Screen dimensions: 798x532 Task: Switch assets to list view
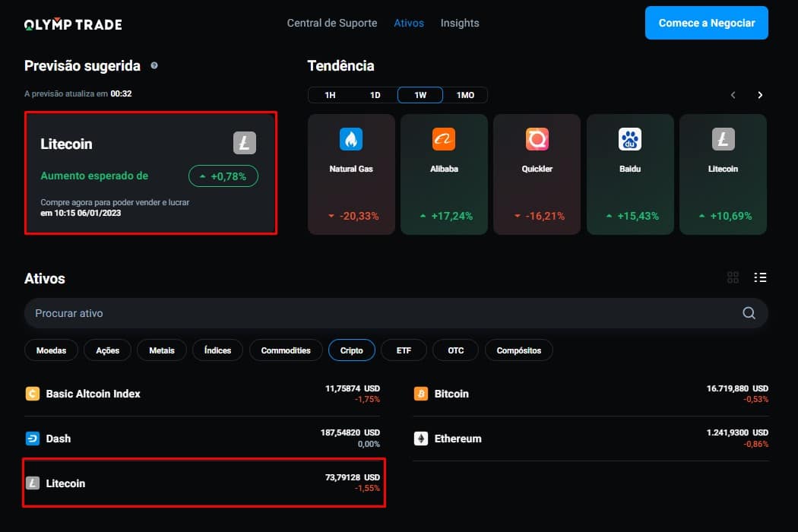point(760,277)
